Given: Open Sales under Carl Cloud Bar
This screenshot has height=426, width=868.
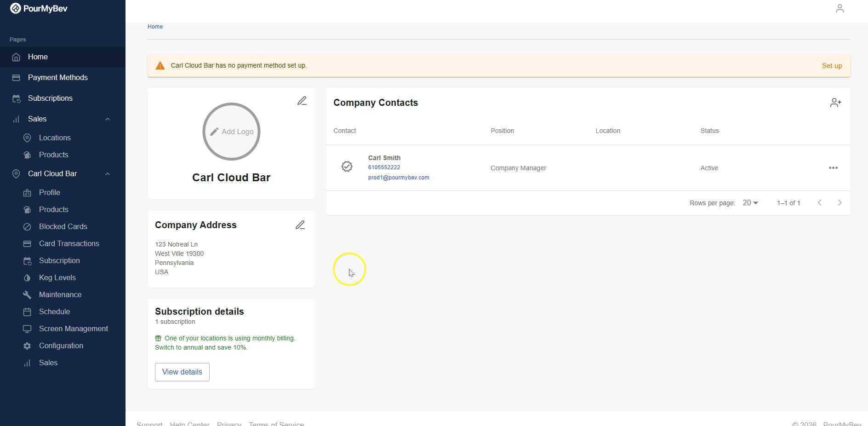Looking at the screenshot, I should 63,363.
